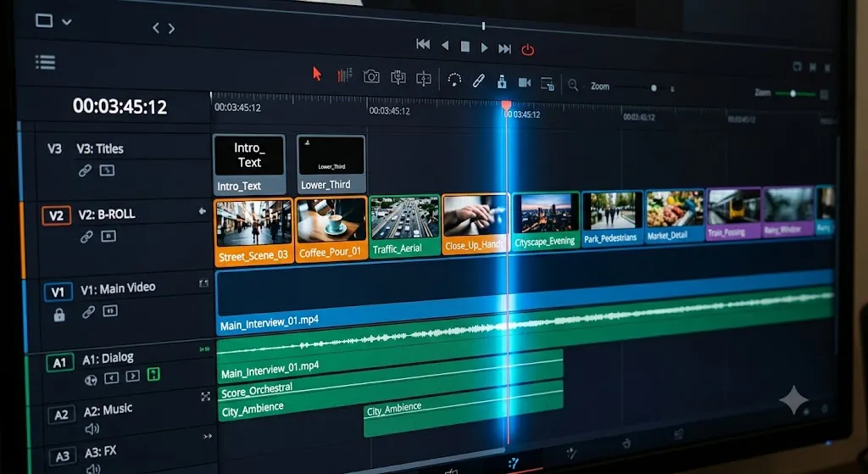Image resolution: width=868 pixels, height=474 pixels.
Task: Select the Market_Detail clip
Action: [674, 215]
